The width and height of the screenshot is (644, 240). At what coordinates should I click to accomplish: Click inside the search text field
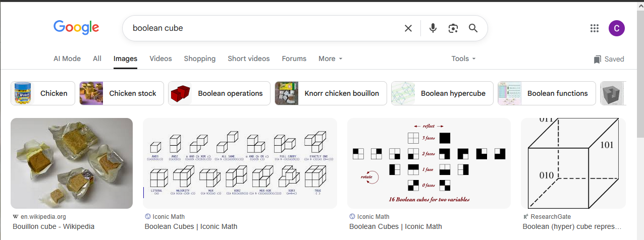pos(262,28)
